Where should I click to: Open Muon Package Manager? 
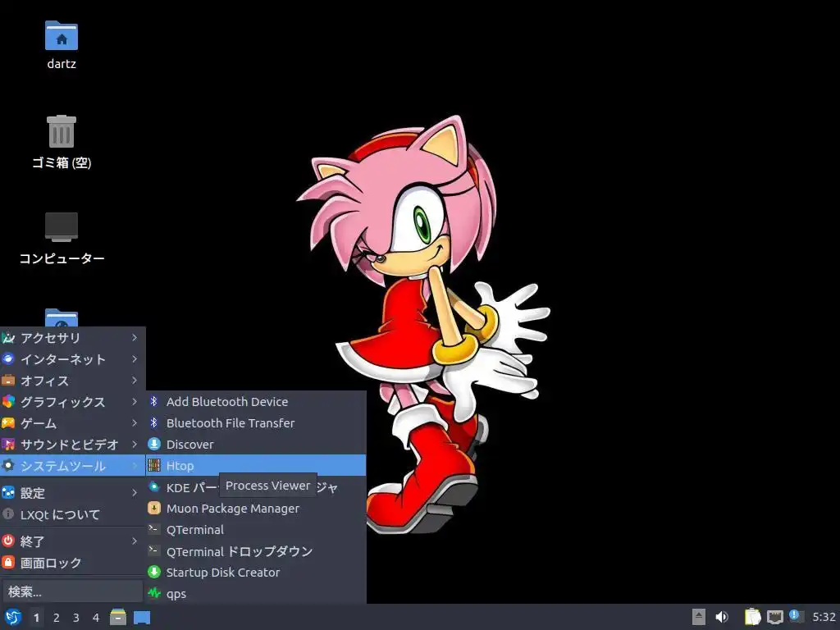coord(256,509)
